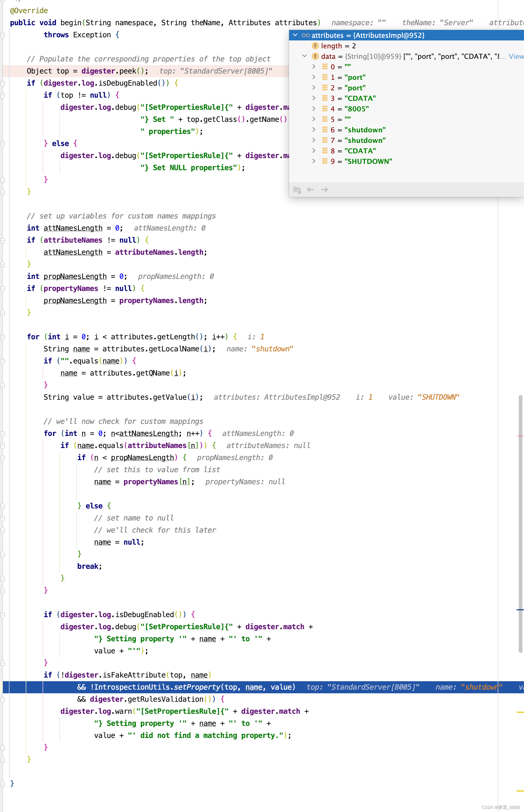
Task: Fold the 'for (int n = 0' loop
Action: tap(3, 434)
